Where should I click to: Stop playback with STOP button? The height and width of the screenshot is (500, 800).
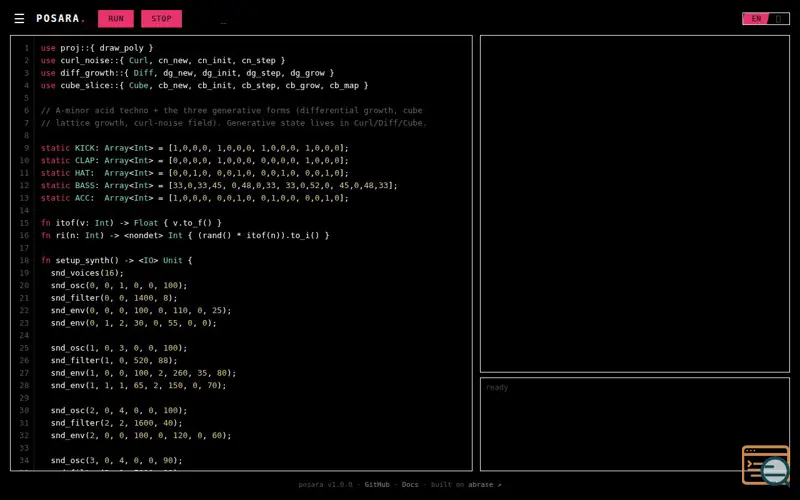[161, 18]
